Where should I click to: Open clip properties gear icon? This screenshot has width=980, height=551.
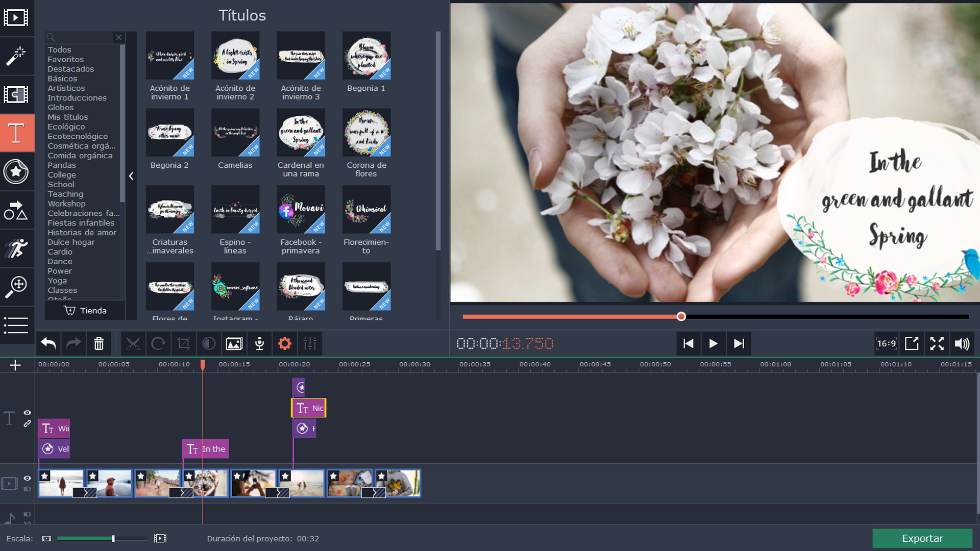pos(285,344)
